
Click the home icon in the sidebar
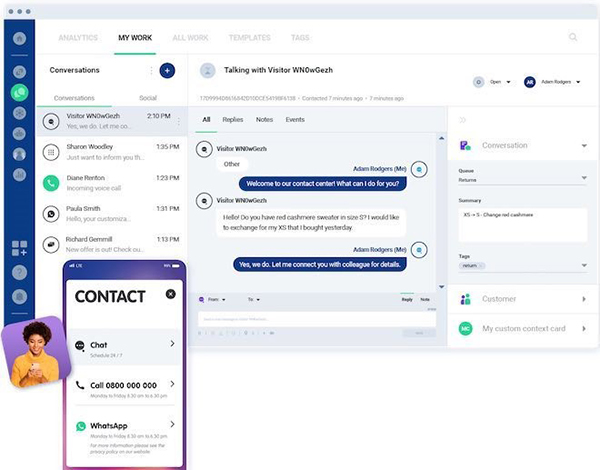click(19, 39)
